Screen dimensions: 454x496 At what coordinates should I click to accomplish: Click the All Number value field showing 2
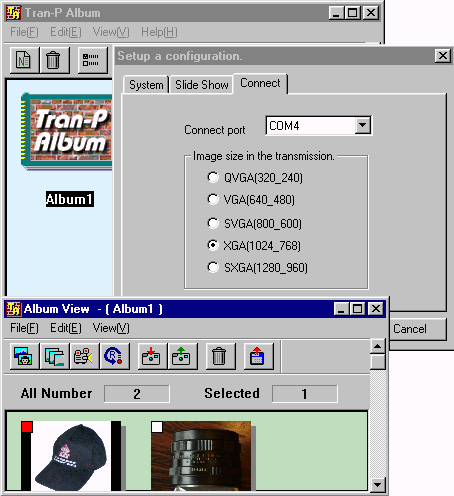(137, 394)
